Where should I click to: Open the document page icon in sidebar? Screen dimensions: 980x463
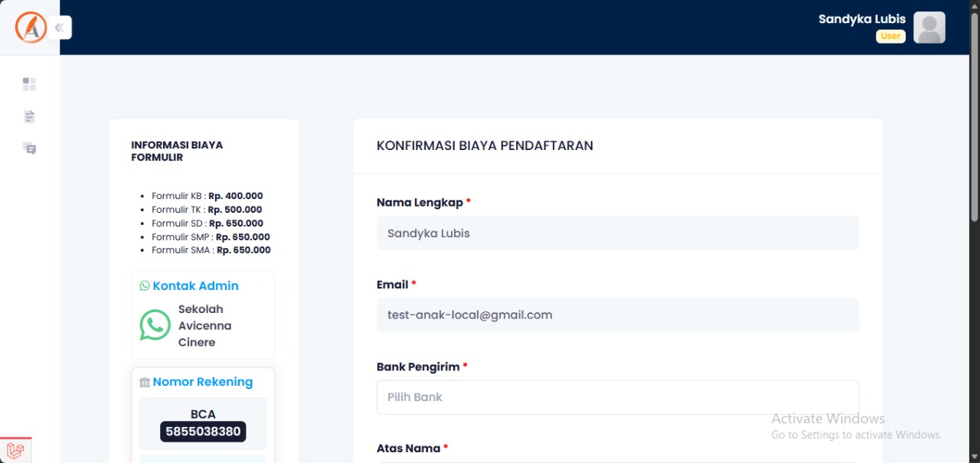(x=29, y=116)
